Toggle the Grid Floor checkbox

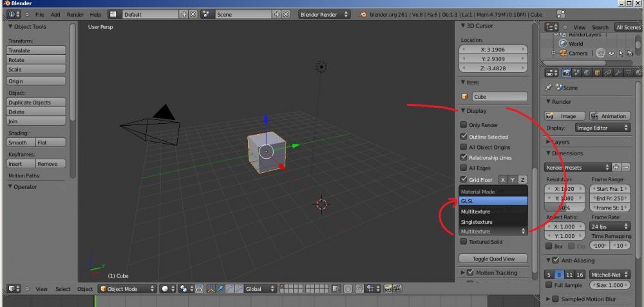pos(464,179)
